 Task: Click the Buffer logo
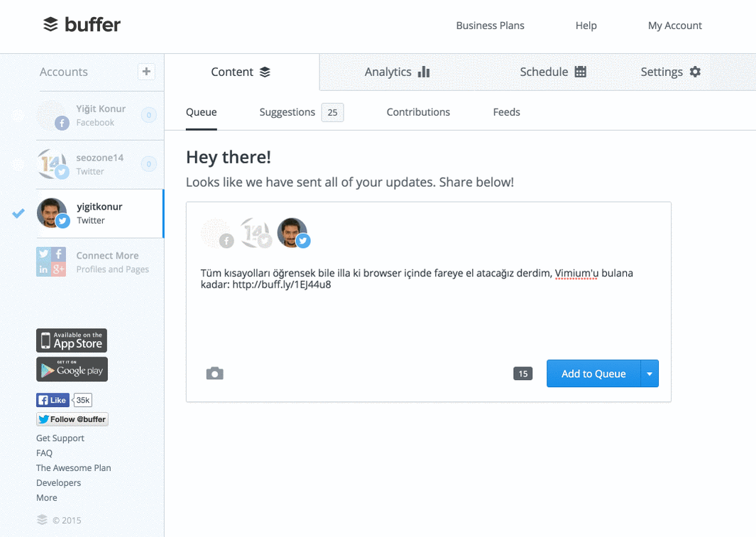pos(82,24)
